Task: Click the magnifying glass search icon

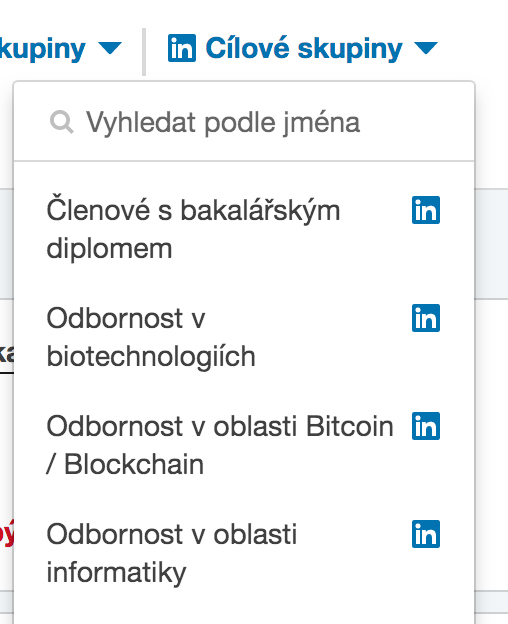Action: (62, 122)
